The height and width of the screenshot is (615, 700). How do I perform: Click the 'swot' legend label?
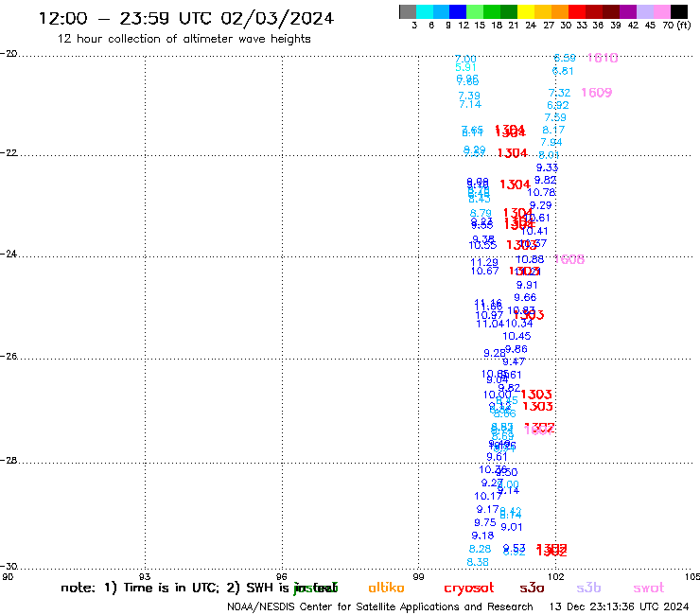point(649,589)
